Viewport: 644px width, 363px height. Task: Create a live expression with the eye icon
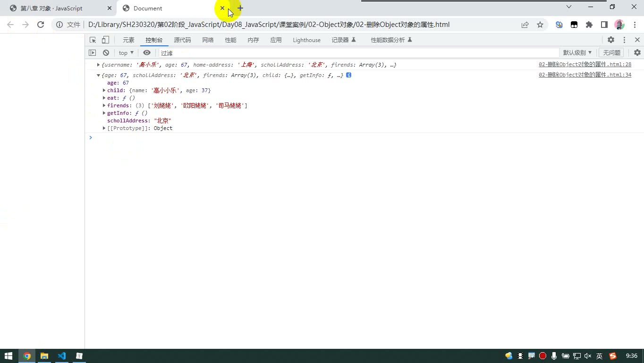[x=147, y=53]
